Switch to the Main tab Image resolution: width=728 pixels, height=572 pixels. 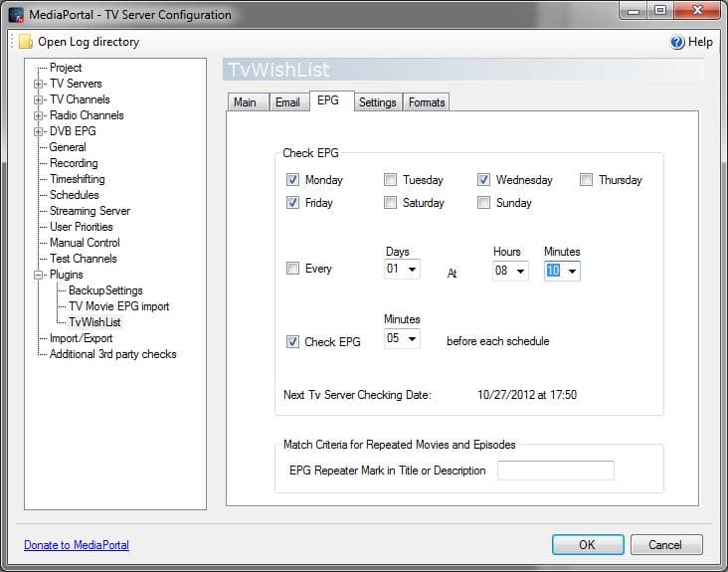(248, 102)
